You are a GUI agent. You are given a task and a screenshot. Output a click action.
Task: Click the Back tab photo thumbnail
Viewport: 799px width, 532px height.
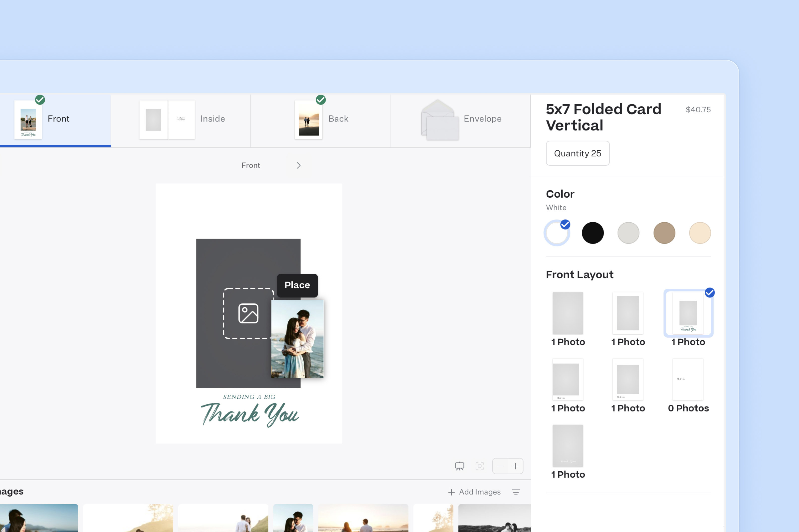[x=309, y=120]
